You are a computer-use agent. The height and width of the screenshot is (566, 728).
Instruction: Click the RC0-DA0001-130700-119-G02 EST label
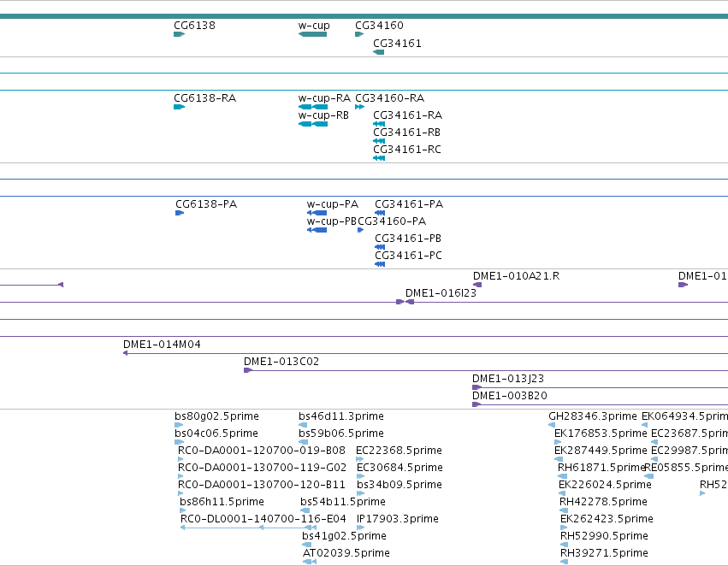[263, 469]
